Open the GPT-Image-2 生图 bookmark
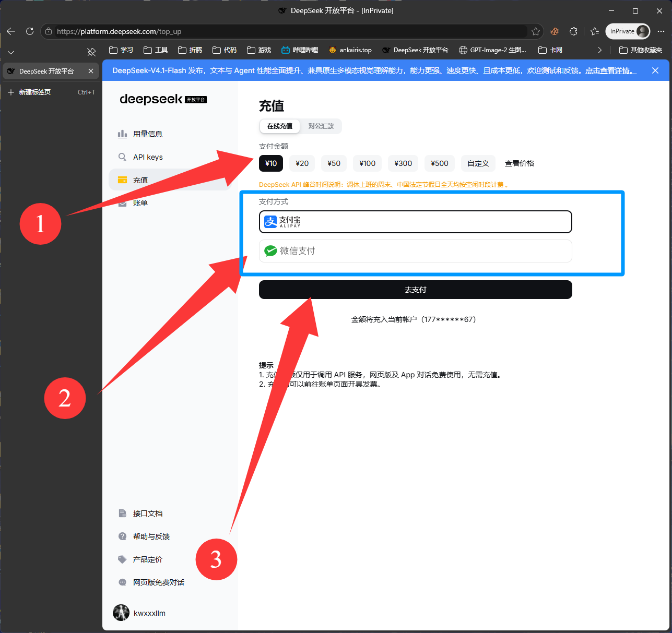 [x=492, y=50]
